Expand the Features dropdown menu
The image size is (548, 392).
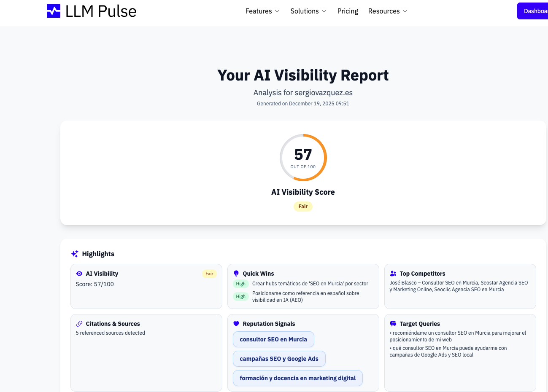(x=262, y=11)
